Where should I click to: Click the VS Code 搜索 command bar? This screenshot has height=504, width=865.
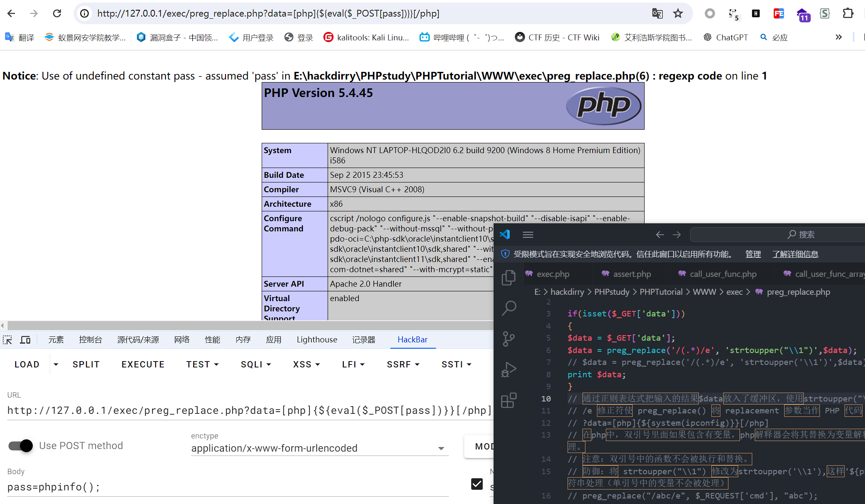click(x=777, y=234)
